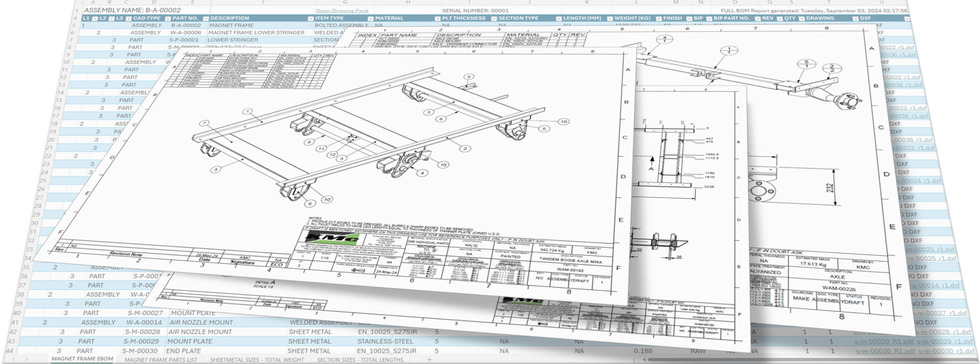Switch to MAGNET FRAME EBOM sheet tab
Viewport: 980px width, 364px height.
pyautogui.click(x=81, y=359)
